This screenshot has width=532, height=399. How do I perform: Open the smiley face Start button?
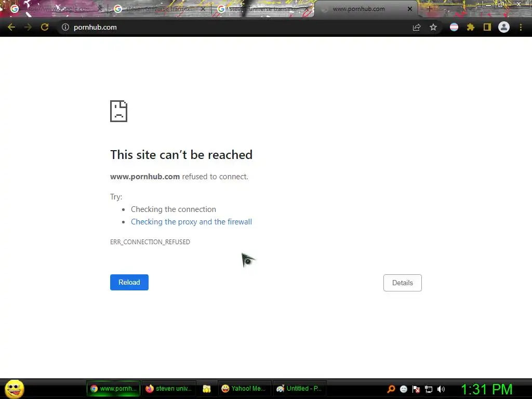pos(14,389)
